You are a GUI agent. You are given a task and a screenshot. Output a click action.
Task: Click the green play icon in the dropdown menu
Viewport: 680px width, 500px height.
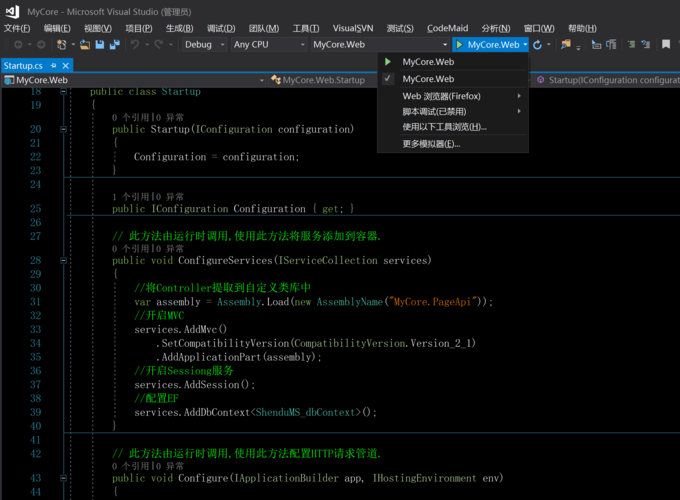[x=388, y=62]
